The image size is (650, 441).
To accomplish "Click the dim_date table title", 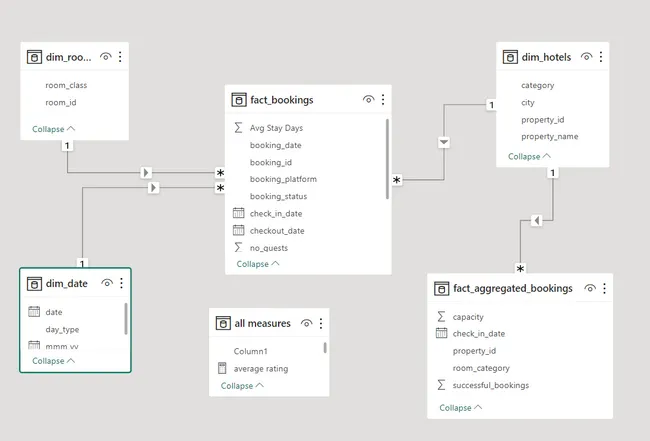I will pyautogui.click(x=67, y=284).
